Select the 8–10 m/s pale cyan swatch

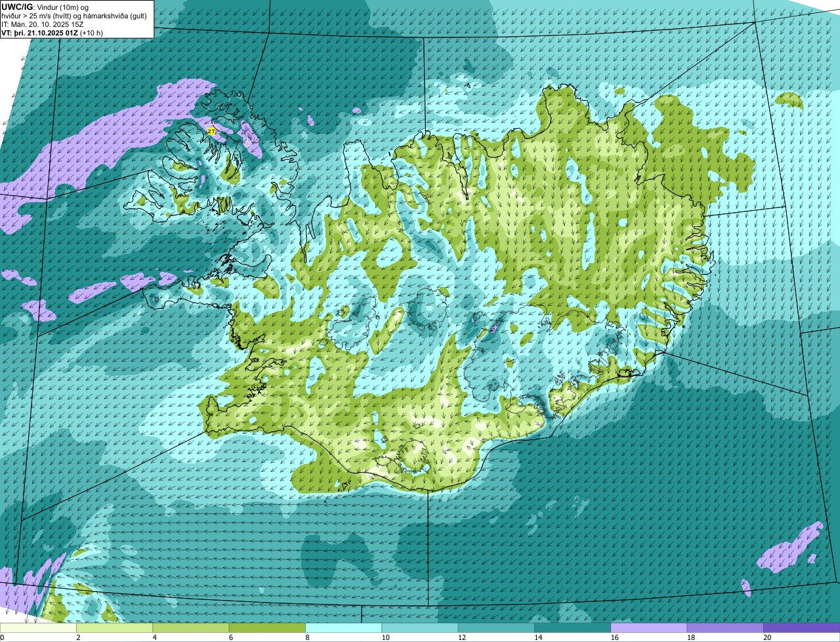point(343,628)
